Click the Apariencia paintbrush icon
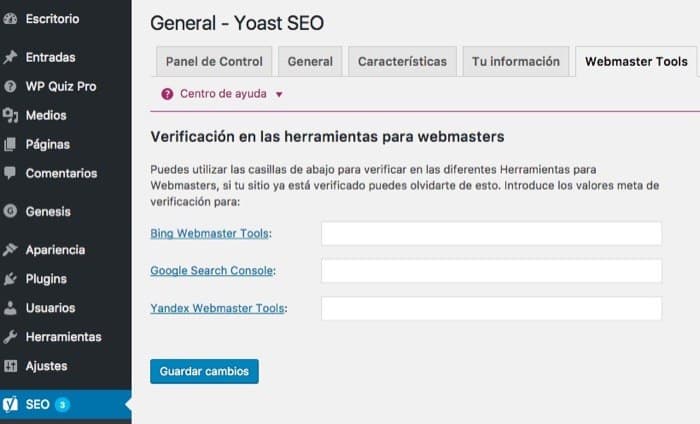700x424 pixels. click(10, 250)
